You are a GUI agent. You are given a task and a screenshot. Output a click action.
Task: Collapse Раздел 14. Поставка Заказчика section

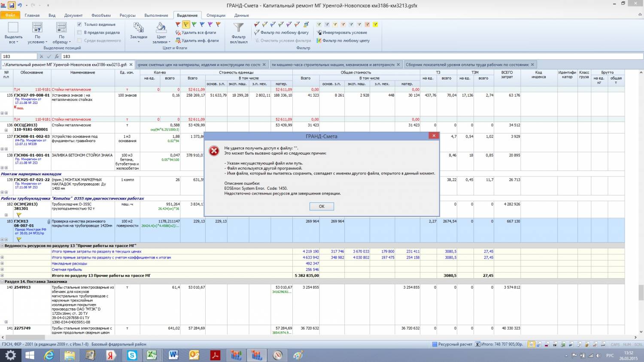coord(2,282)
